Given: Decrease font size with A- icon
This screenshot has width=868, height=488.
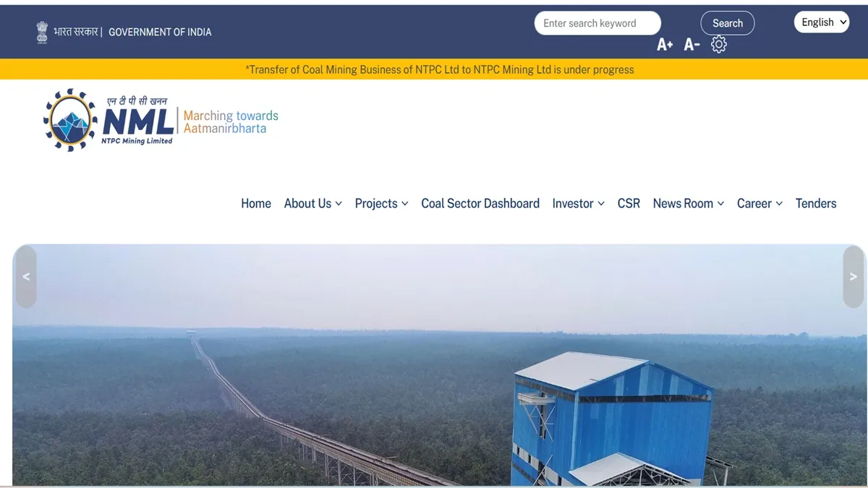Looking at the screenshot, I should point(692,45).
